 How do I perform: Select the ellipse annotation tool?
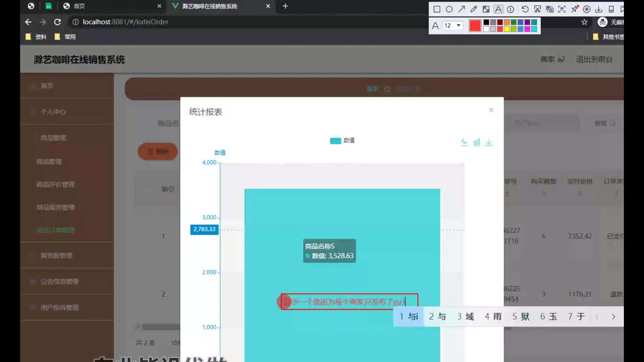(449, 9)
